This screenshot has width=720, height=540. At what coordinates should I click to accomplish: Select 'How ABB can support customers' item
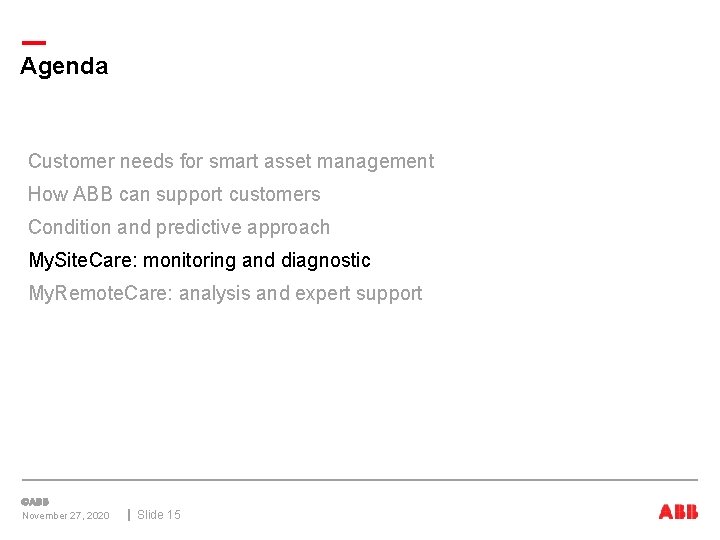coord(174,194)
